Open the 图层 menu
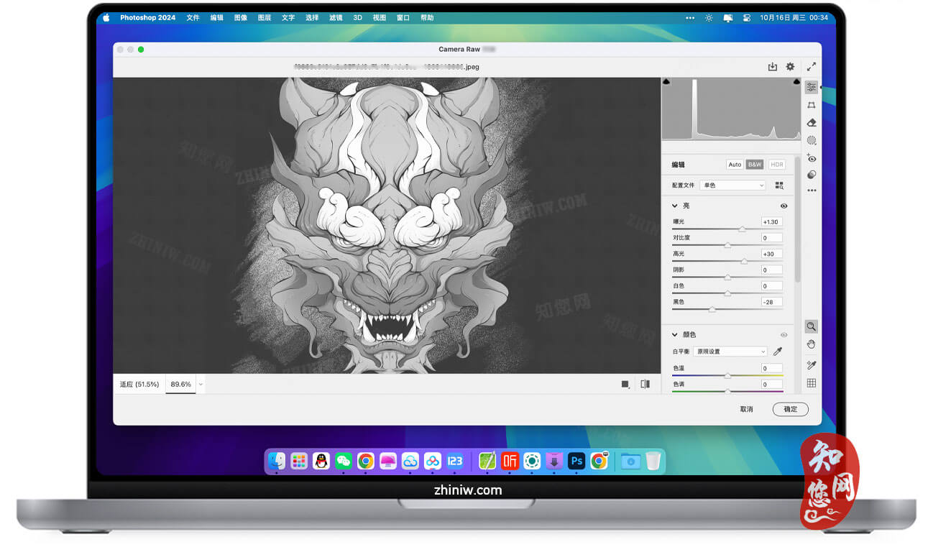The width and height of the screenshot is (933, 560). point(264,18)
